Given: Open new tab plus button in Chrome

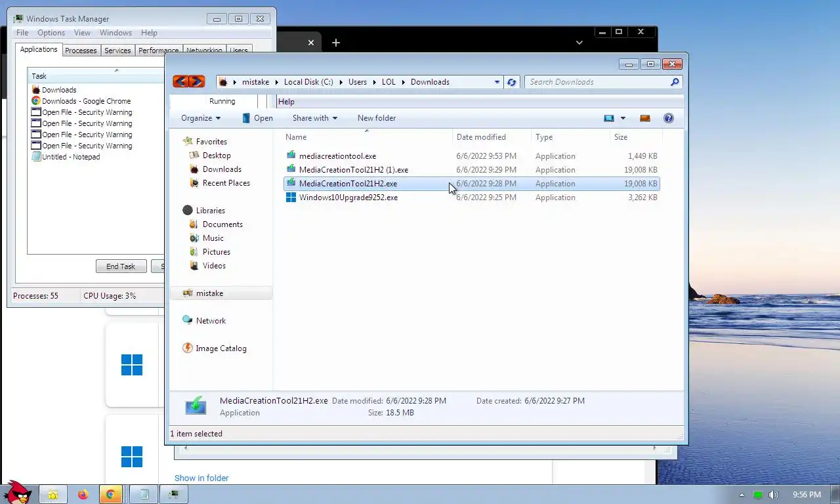Looking at the screenshot, I should tap(336, 43).
